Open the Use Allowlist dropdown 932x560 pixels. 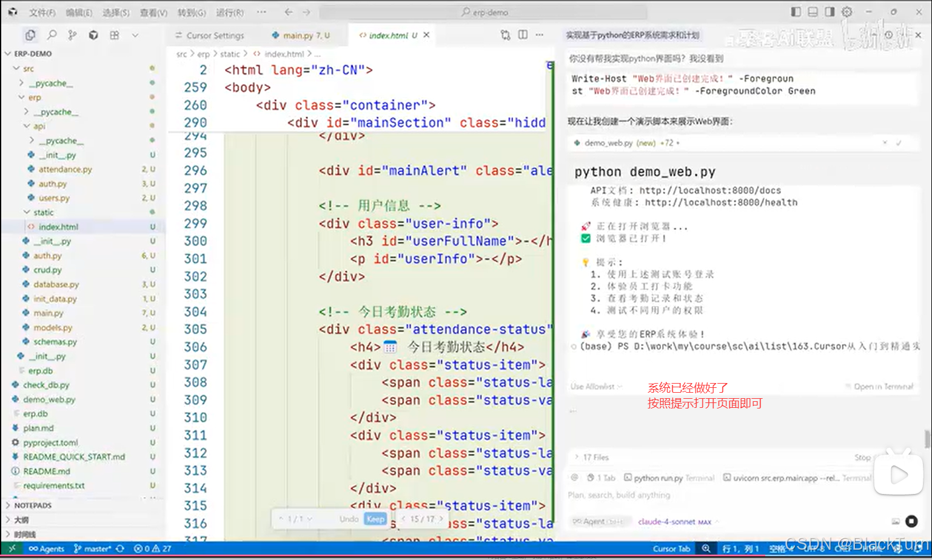pos(596,387)
